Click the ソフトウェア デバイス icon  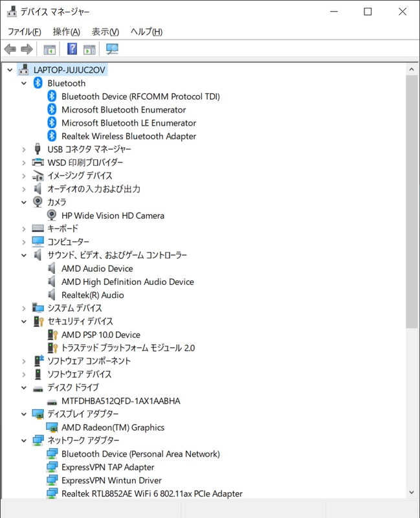[38, 374]
